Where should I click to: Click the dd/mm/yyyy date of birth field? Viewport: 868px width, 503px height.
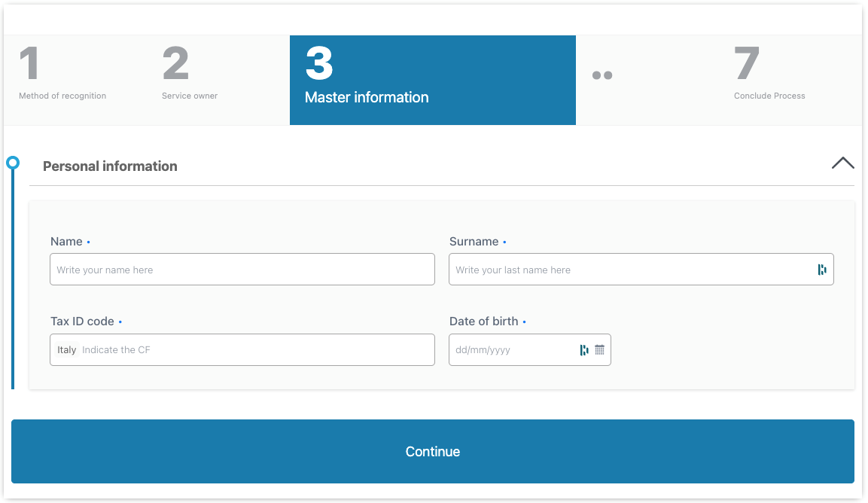coord(512,350)
